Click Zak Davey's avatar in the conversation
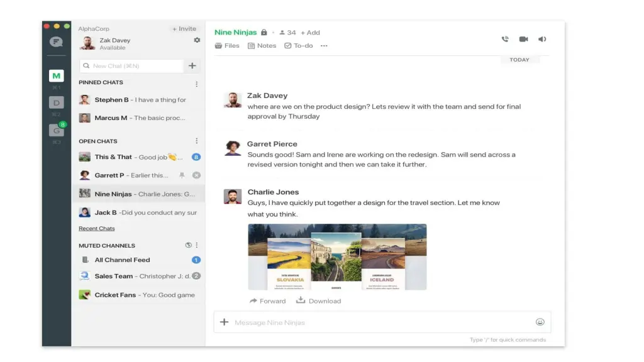Viewport: 644px width, 362px height. pyautogui.click(x=233, y=100)
